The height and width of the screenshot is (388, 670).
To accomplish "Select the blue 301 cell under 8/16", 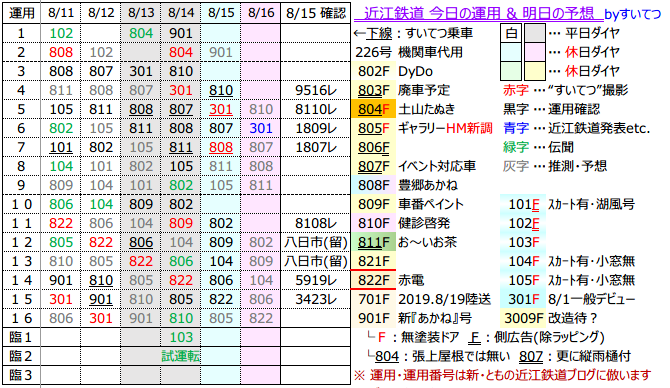I will tap(261, 128).
